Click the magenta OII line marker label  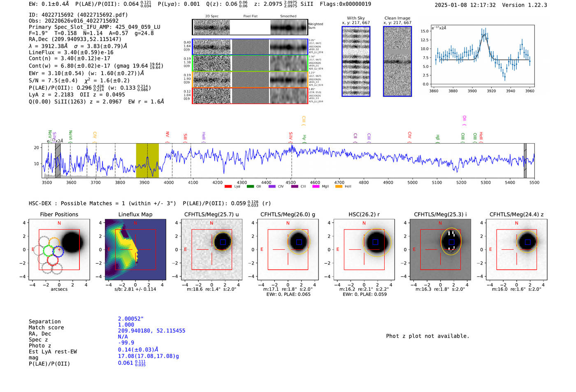[x=464, y=121]
